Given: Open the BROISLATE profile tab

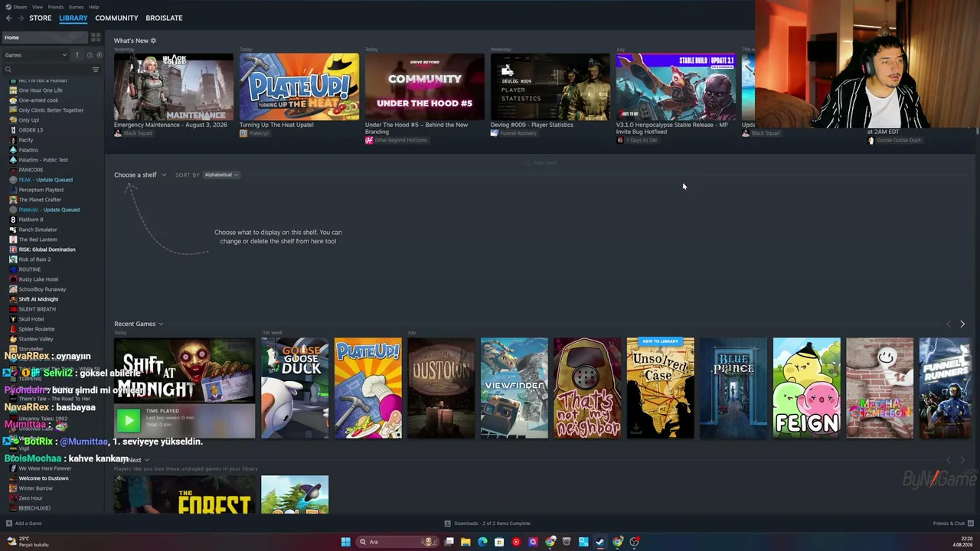Looking at the screenshot, I should point(164,18).
